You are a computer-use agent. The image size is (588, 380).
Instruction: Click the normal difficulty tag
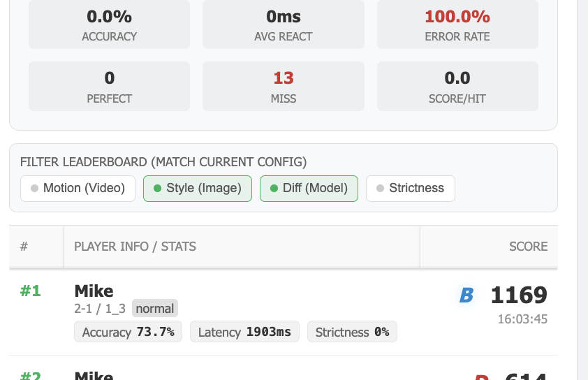tap(154, 308)
